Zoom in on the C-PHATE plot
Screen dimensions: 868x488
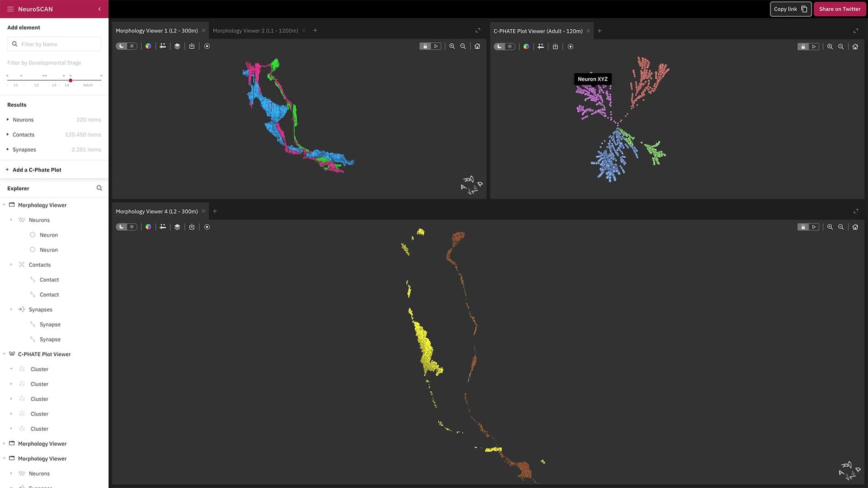[x=829, y=47]
